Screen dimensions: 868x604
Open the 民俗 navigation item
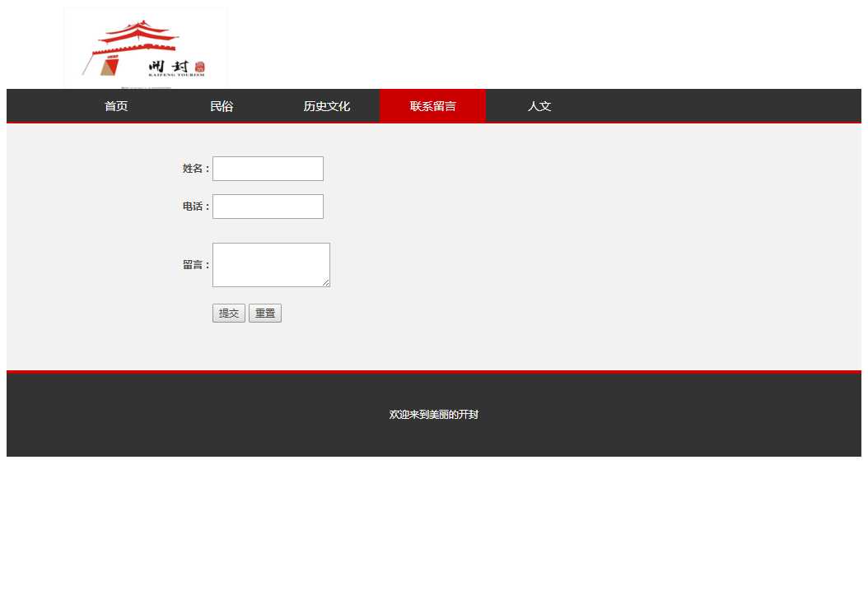pyautogui.click(x=222, y=106)
